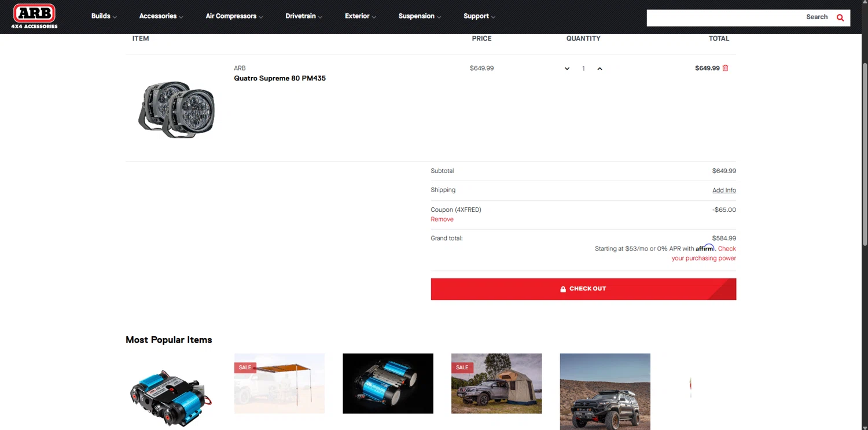The image size is (868, 430).
Task: Open the Exterior dropdown
Action: pyautogui.click(x=361, y=16)
